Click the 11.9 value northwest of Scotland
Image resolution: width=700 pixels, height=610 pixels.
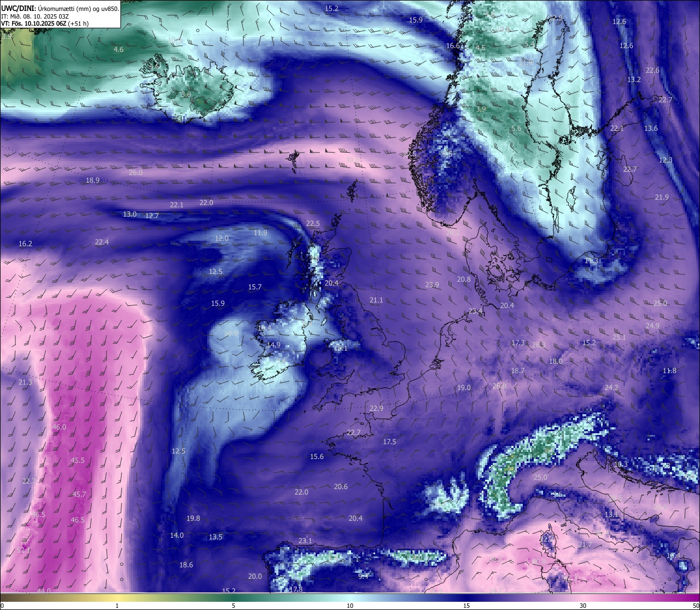(x=260, y=233)
